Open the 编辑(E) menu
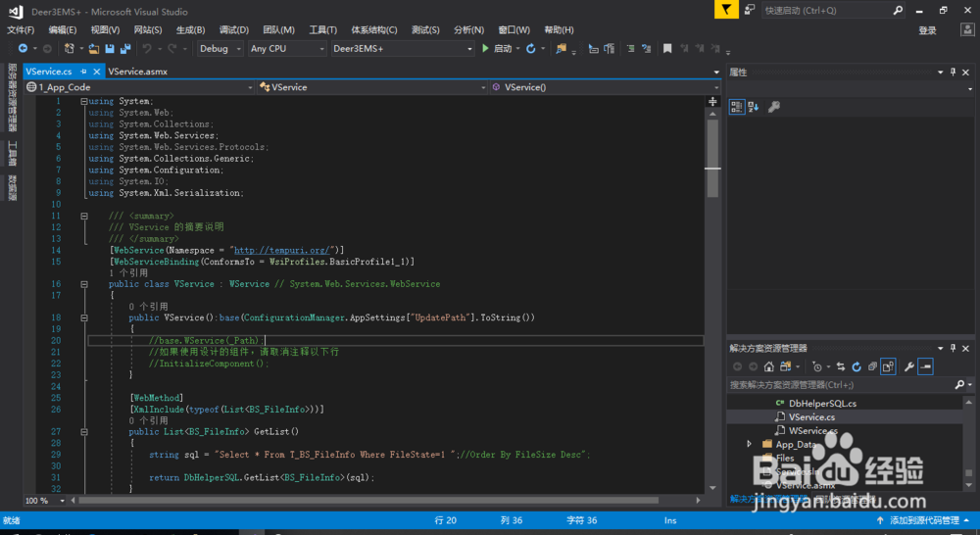Viewport: 980px width, 535px height. (x=63, y=30)
